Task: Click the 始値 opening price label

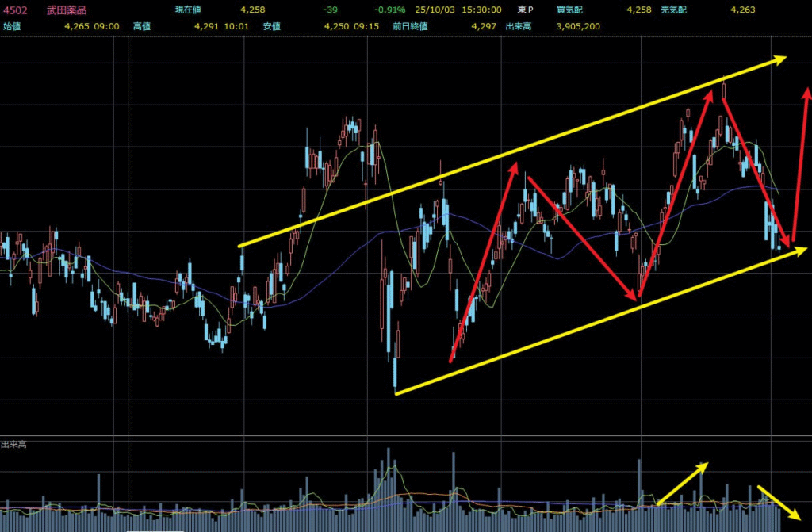Action: point(13,26)
